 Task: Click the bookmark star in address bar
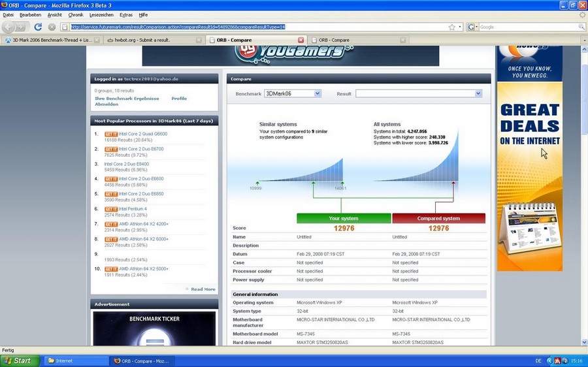(x=452, y=27)
